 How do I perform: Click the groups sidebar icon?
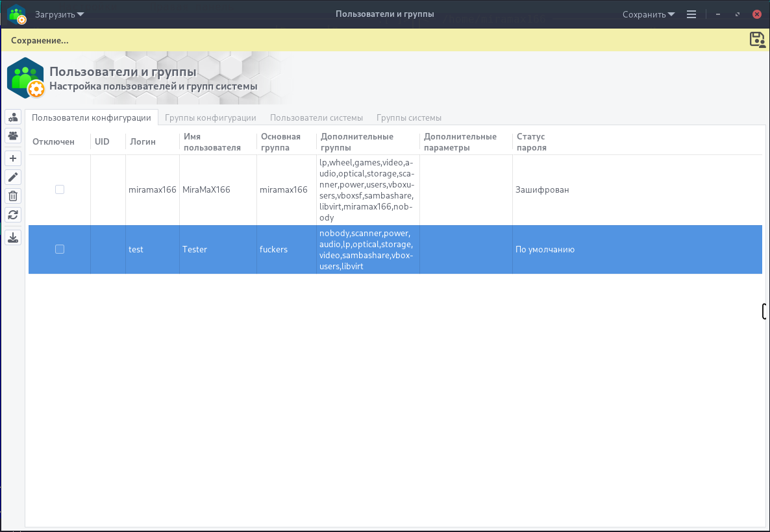pos(13,136)
